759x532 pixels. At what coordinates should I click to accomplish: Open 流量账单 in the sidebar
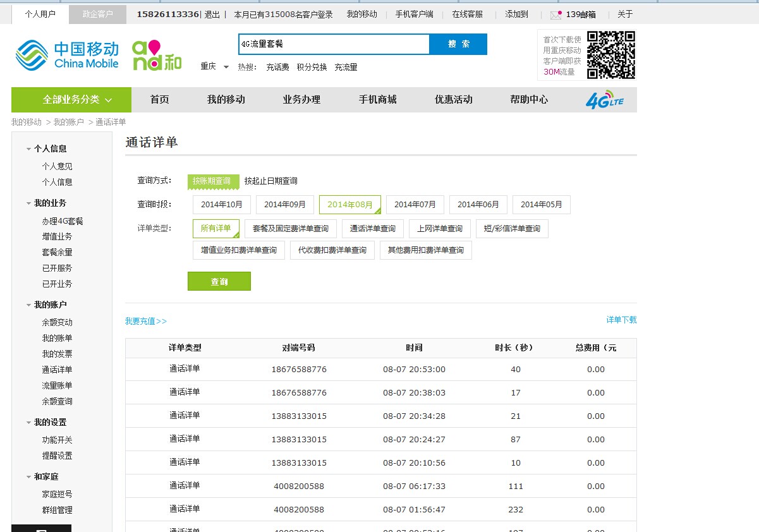tap(57, 386)
